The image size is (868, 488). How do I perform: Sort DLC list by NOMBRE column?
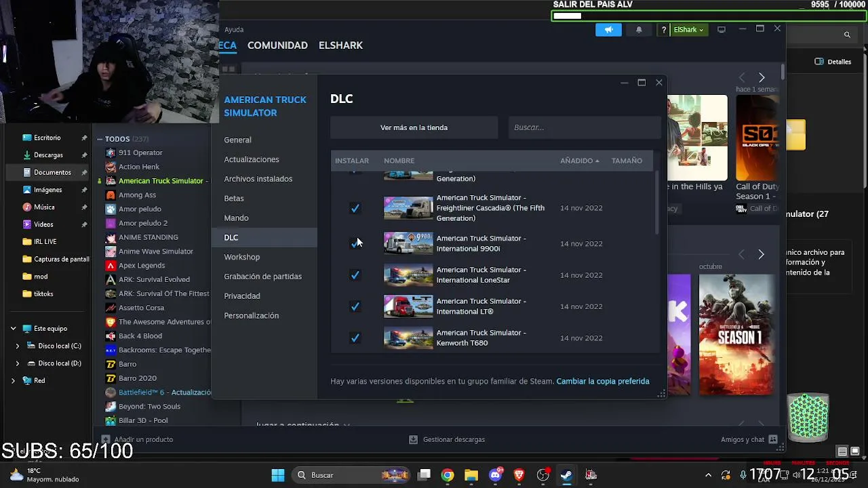399,161
